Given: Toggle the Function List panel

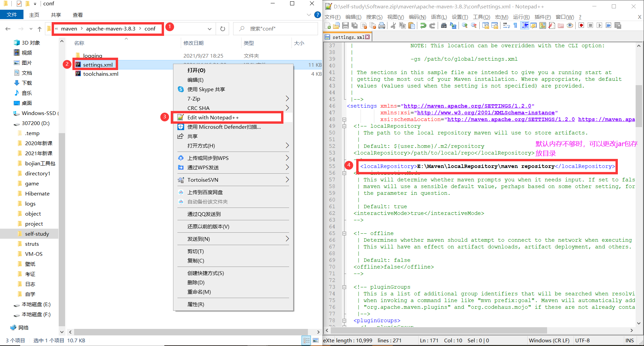Looking at the screenshot, I should [x=551, y=26].
